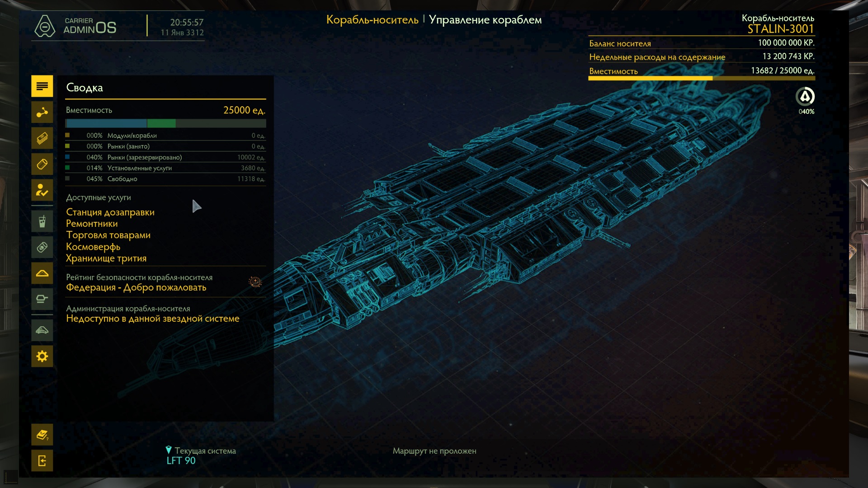The image size is (868, 488).
Task: Open the grey spacecraft shipyard icon
Action: coord(42,330)
